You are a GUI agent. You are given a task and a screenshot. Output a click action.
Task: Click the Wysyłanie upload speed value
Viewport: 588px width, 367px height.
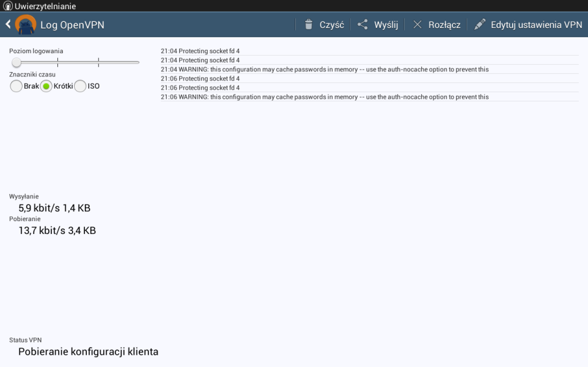point(54,208)
